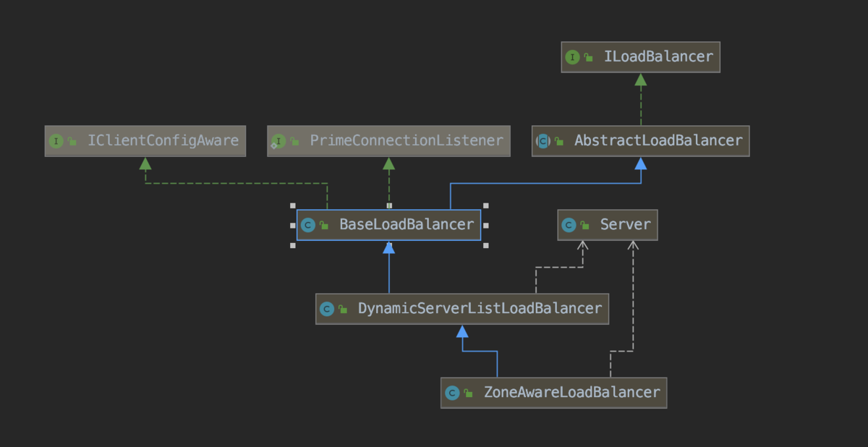Viewport: 868px width, 447px height.
Task: Click the class icon on DynamicServerListLoadBalancer
Action: [x=327, y=309]
